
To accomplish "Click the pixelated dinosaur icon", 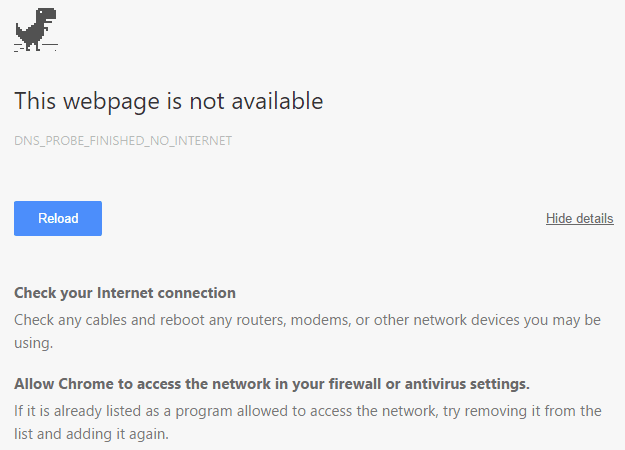I will pos(34,29).
